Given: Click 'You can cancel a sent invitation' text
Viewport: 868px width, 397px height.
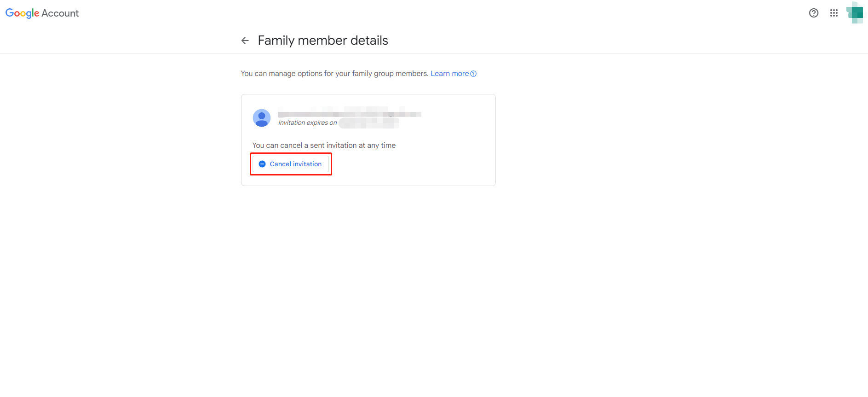Looking at the screenshot, I should pyautogui.click(x=324, y=146).
